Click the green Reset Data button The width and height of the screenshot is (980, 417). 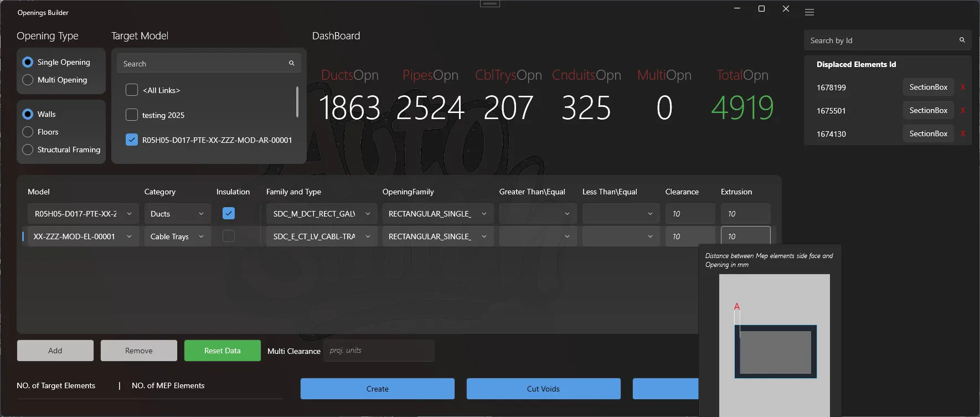coord(223,351)
